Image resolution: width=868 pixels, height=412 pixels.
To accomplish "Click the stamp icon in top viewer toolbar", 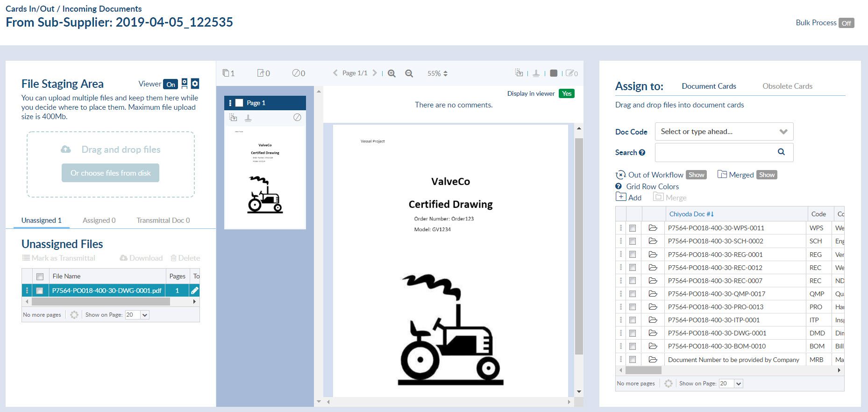I will (536, 73).
